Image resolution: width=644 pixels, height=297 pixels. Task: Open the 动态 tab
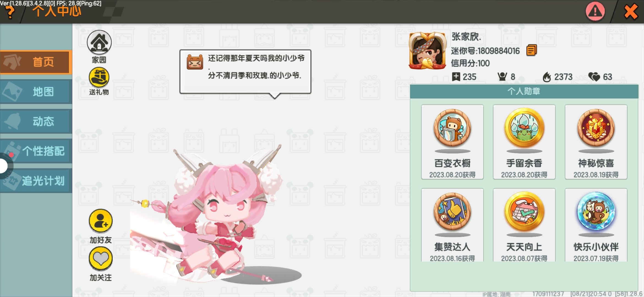coord(36,122)
